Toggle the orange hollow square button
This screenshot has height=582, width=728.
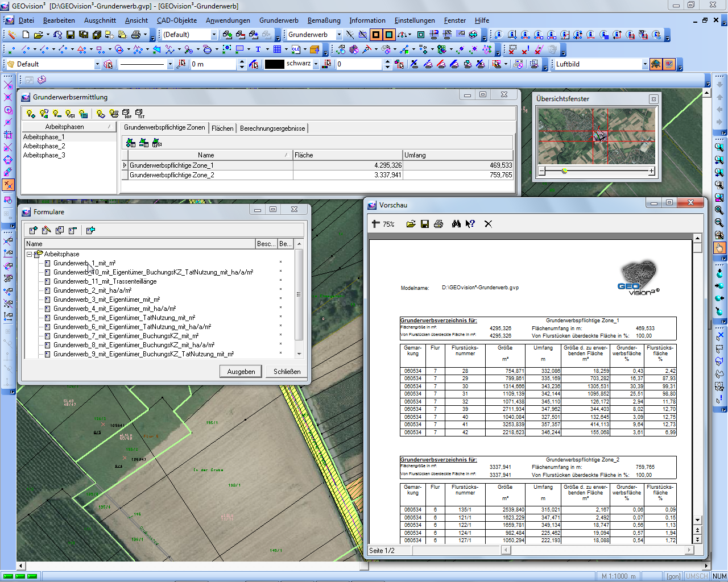tap(376, 35)
